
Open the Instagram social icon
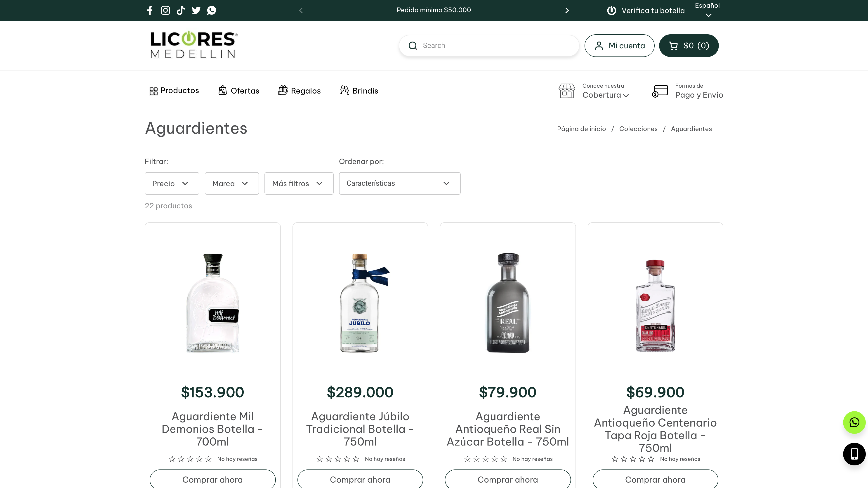coord(165,10)
